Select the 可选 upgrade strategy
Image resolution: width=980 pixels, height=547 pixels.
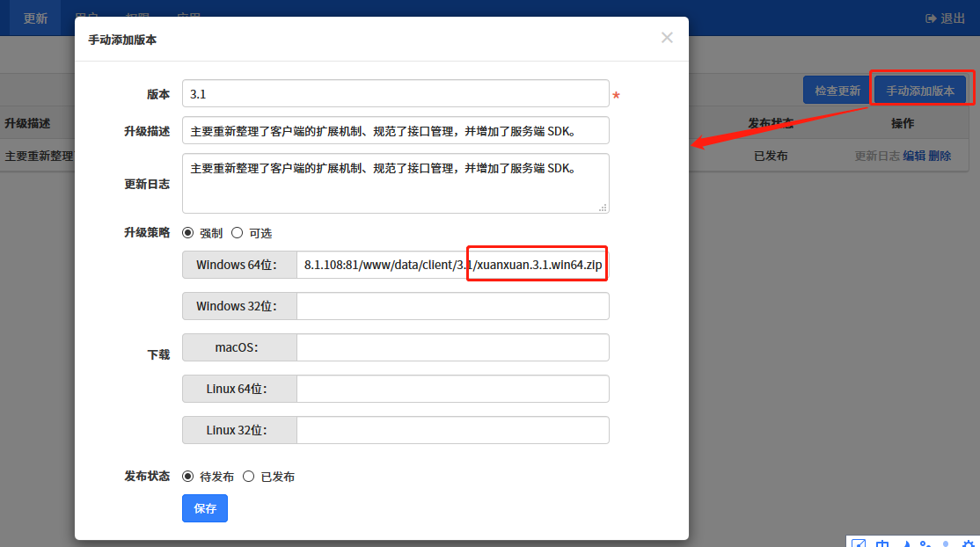click(x=238, y=233)
